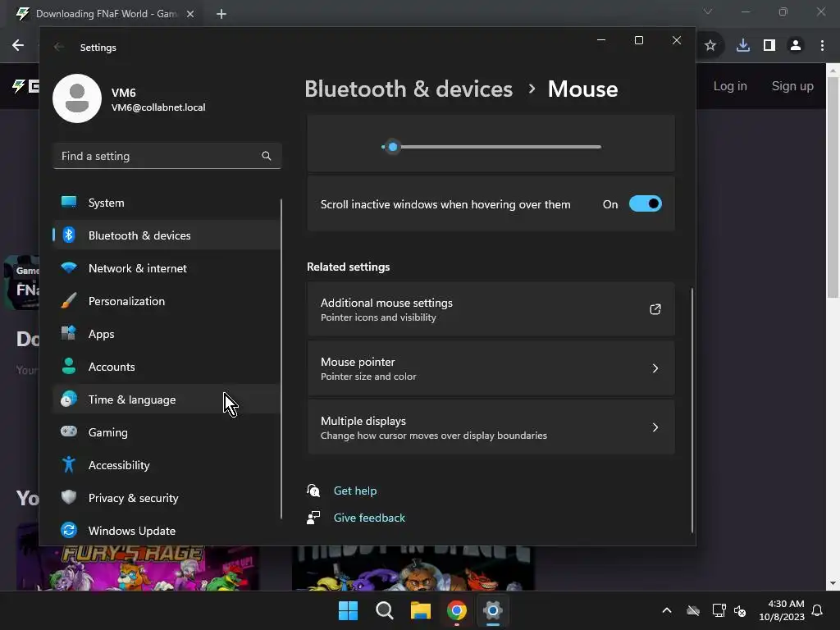Bookmark this page with star icon

[x=710, y=46]
